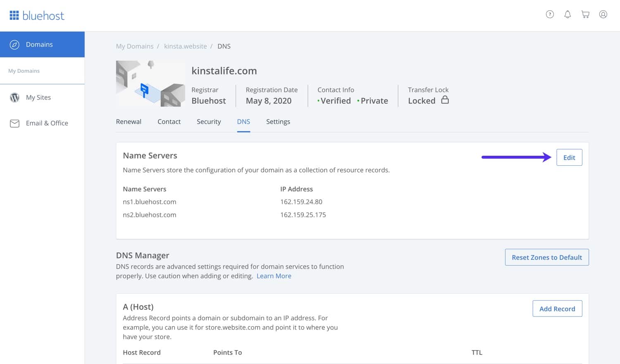The width and height of the screenshot is (620, 364).
Task: Select the Domains compass icon in sidebar
Action: [15, 44]
